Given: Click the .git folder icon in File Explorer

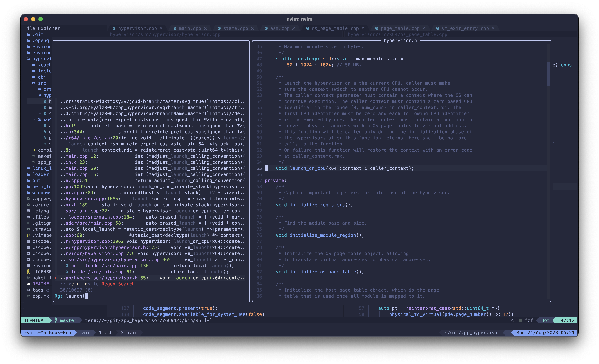Looking at the screenshot, I should 28,34.
